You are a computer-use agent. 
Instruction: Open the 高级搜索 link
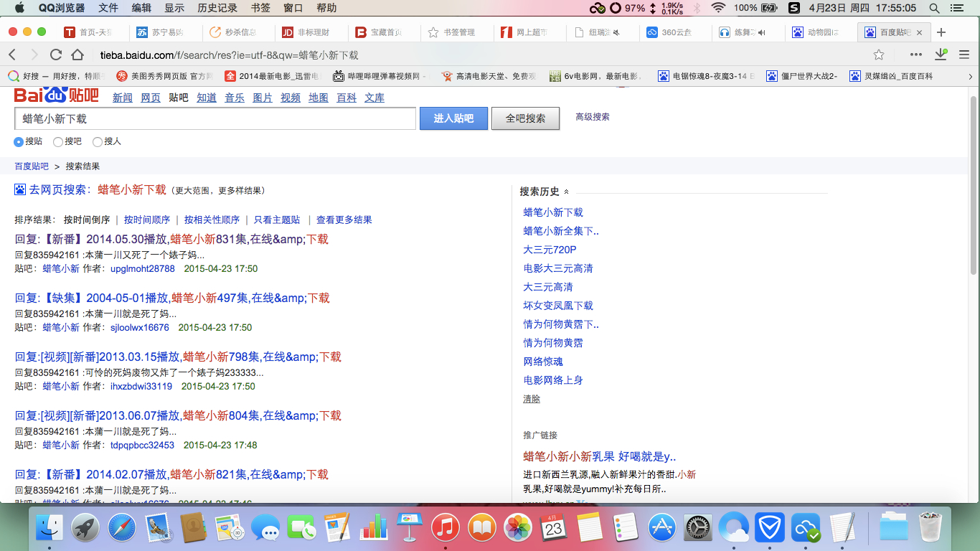point(593,117)
